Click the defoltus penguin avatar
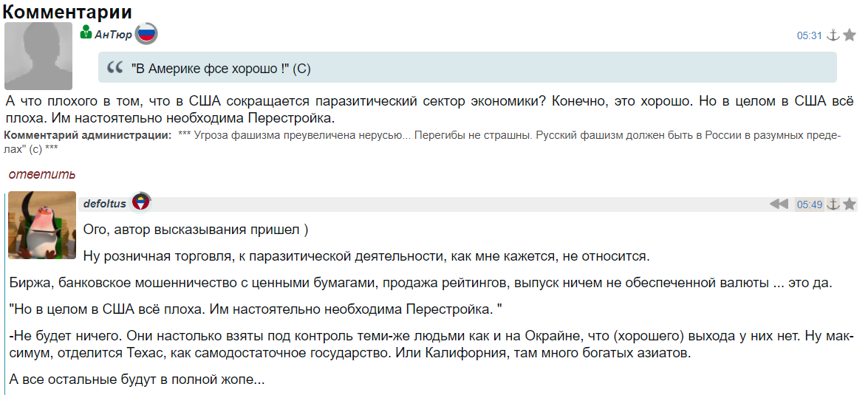This screenshot has width=868, height=395. point(42,225)
